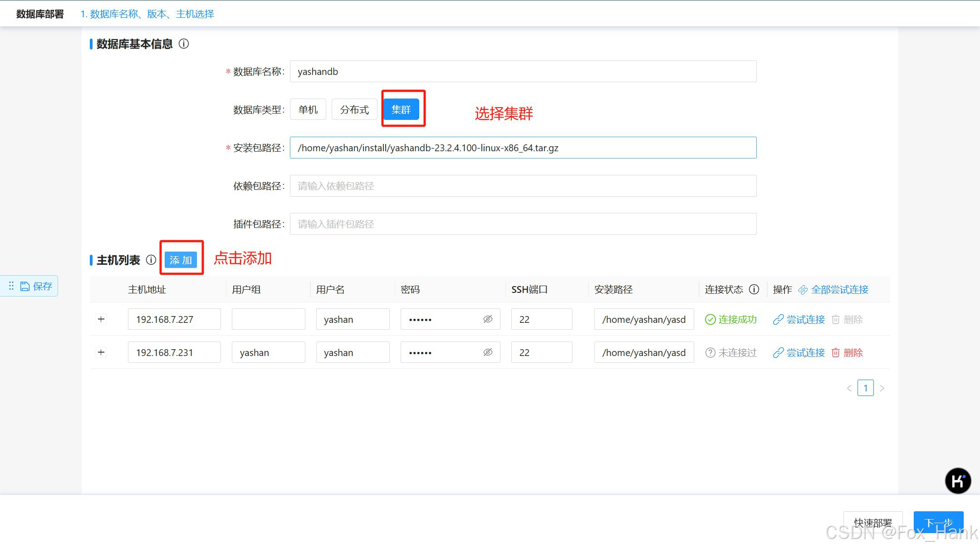
Task: Expand row for host 192.168.7.227
Action: click(x=101, y=319)
